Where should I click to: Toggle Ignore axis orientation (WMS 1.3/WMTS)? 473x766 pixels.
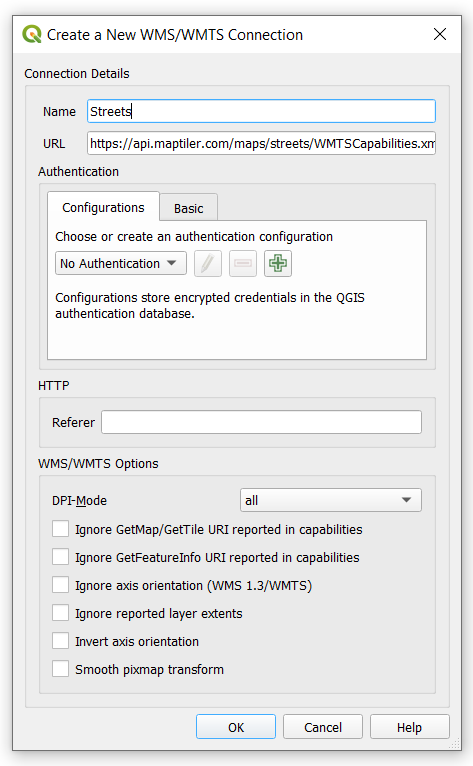coord(61,585)
